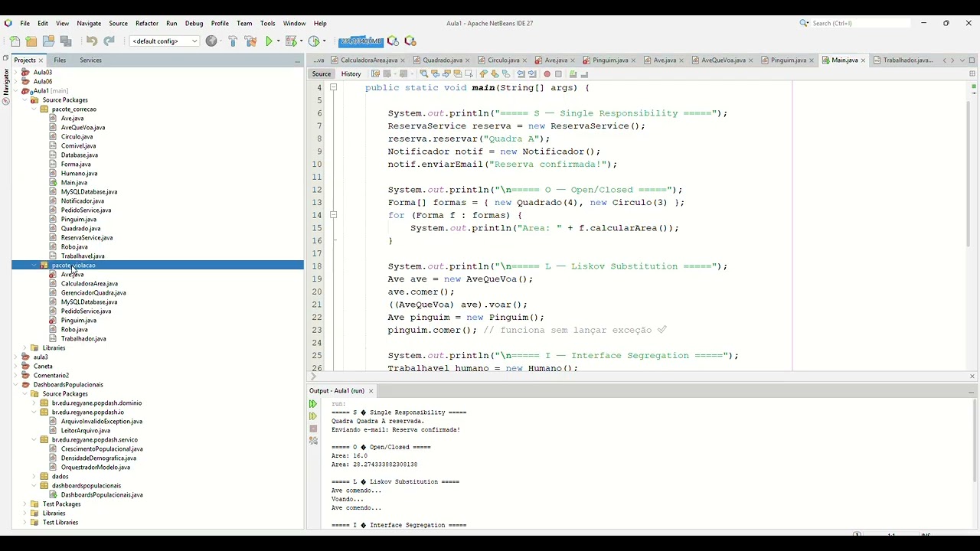Select LeitorArquivo.java in project tree

[85, 430]
